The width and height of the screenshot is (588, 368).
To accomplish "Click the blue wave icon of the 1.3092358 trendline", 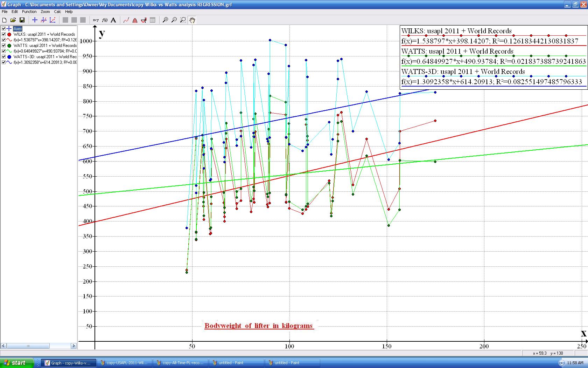I will click(x=9, y=62).
